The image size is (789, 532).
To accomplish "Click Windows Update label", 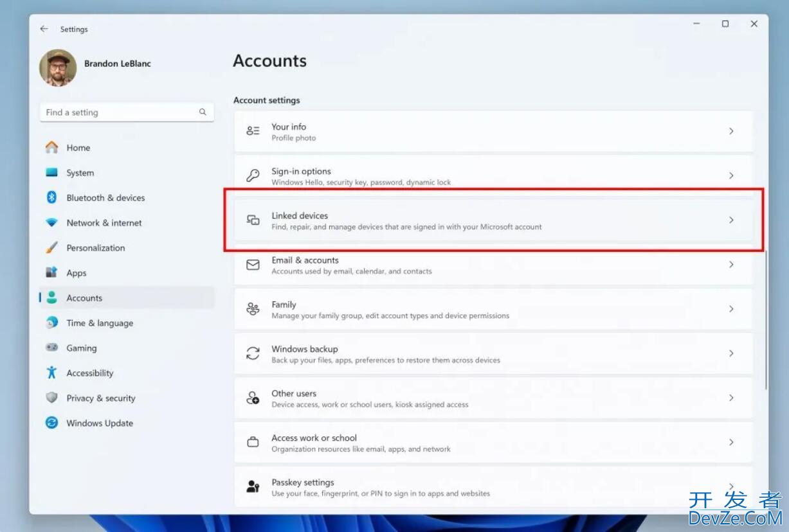I will [x=100, y=423].
